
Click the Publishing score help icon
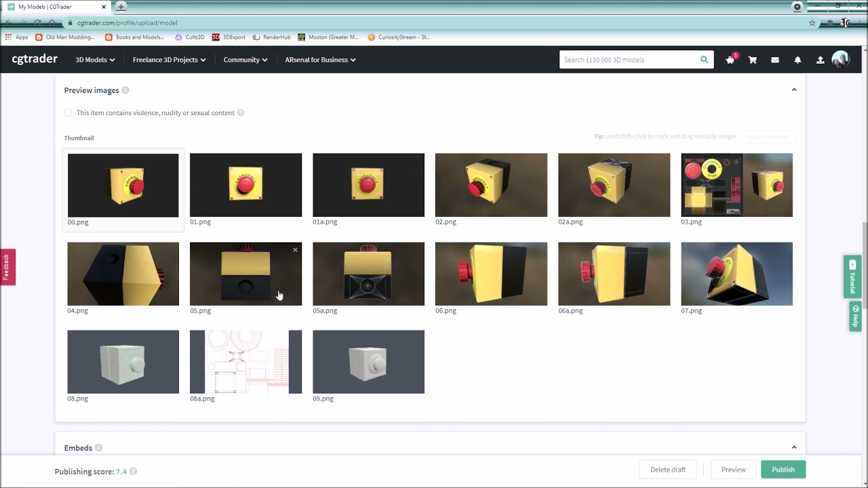click(x=133, y=472)
